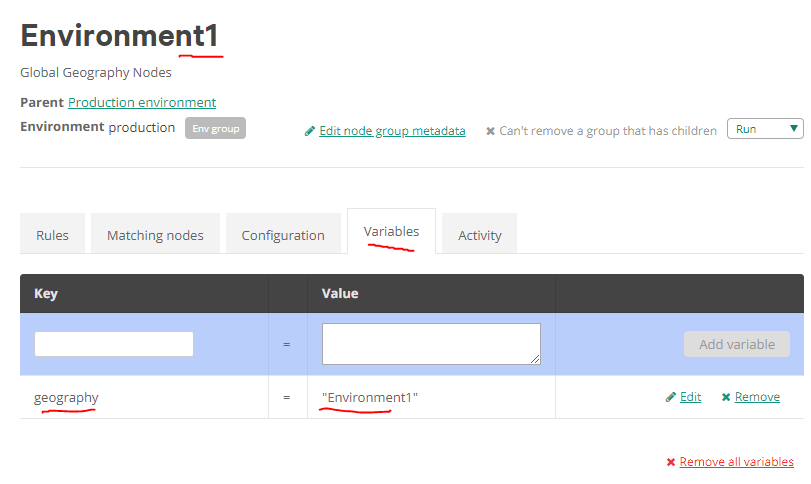Click the Edit node group metadata link
This screenshot has width=811, height=484.
[392, 131]
